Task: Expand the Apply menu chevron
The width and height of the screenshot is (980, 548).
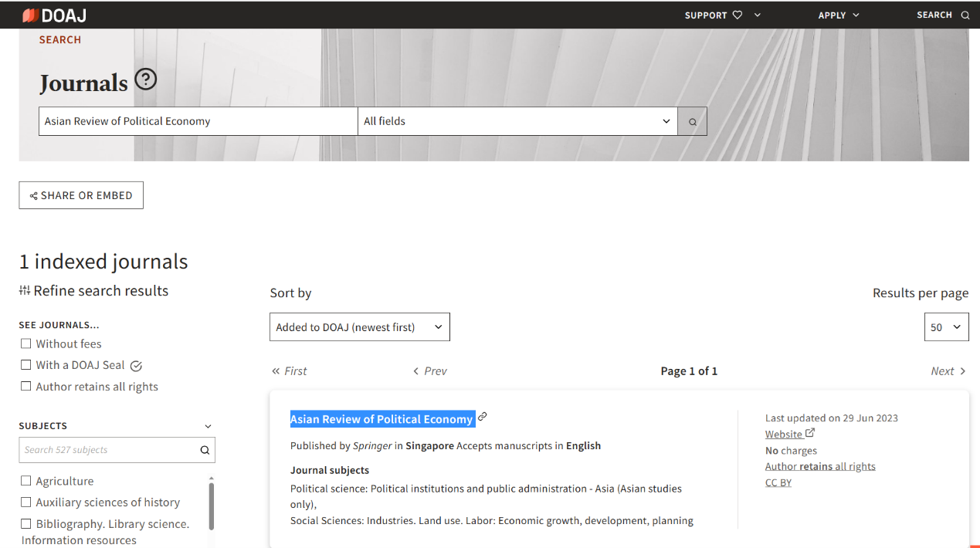Action: (856, 15)
